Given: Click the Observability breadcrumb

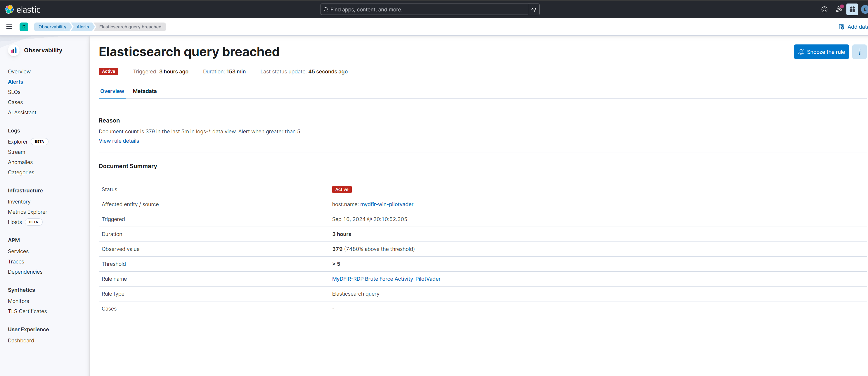Looking at the screenshot, I should [52, 27].
